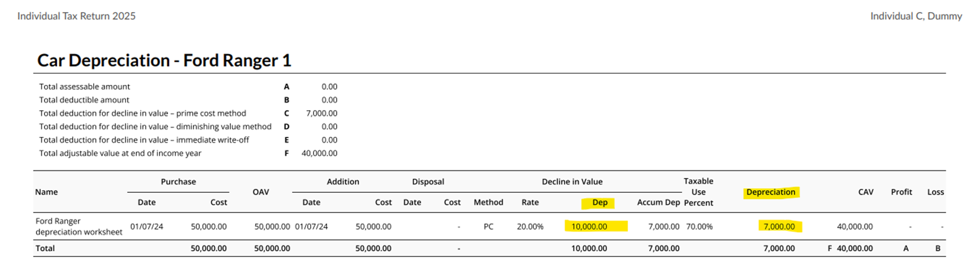The image size is (980, 272).
Task: Click the 'Profit' column header
Action: coord(901,192)
